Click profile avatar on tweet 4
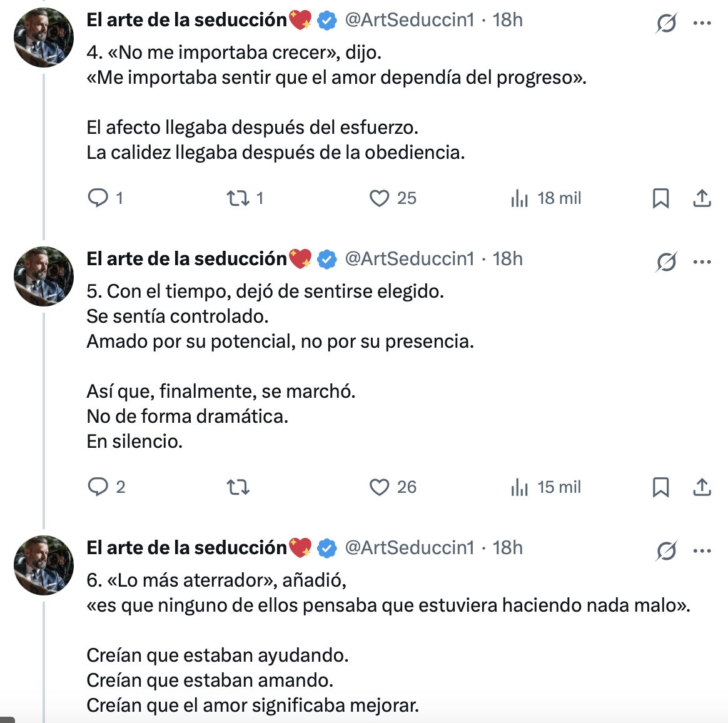Image resolution: width=728 pixels, height=723 pixels. coord(44,38)
